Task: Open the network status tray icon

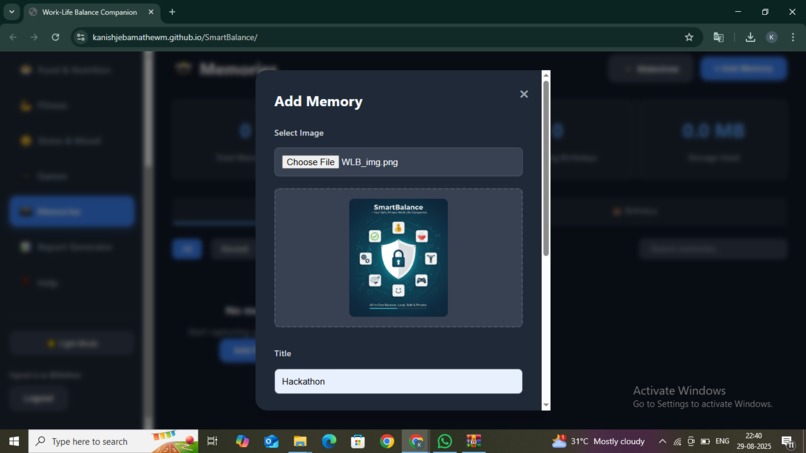Action: (677, 441)
